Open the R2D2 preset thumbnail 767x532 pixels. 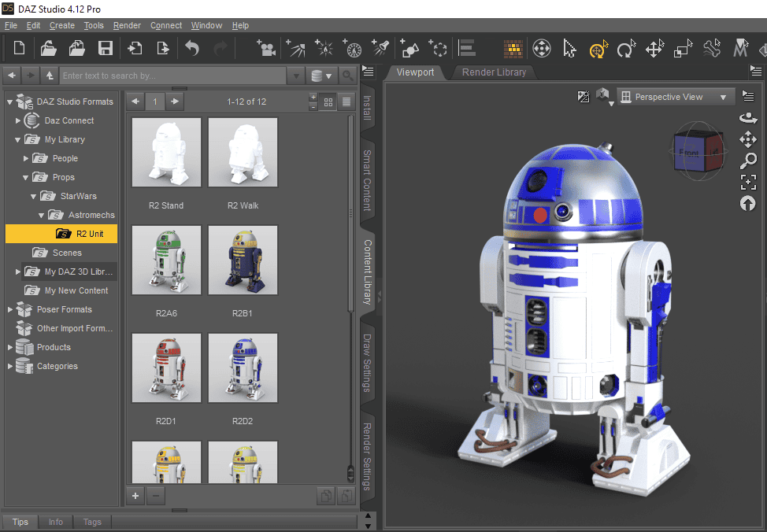click(x=243, y=368)
